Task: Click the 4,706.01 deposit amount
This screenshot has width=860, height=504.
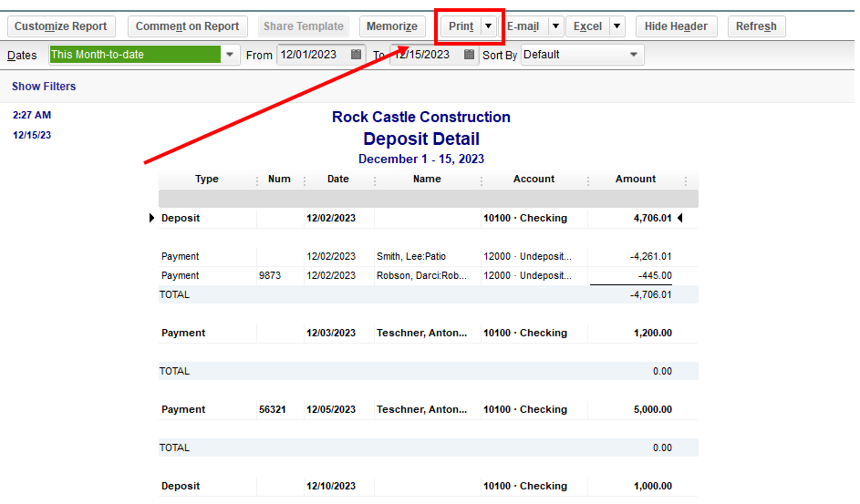Action: pos(653,218)
